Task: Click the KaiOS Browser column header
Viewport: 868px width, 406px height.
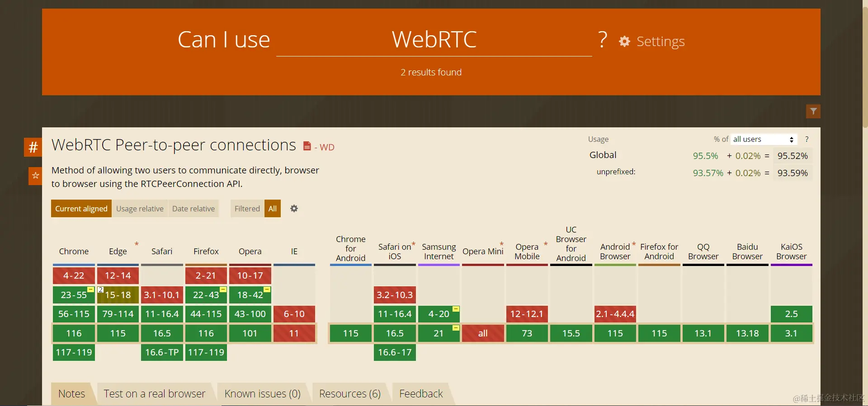Action: pyautogui.click(x=792, y=252)
